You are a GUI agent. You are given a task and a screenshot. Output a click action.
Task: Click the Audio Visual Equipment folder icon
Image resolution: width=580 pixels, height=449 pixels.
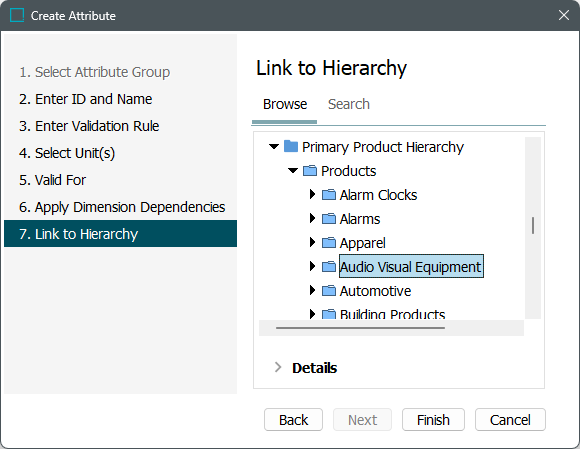(x=328, y=267)
